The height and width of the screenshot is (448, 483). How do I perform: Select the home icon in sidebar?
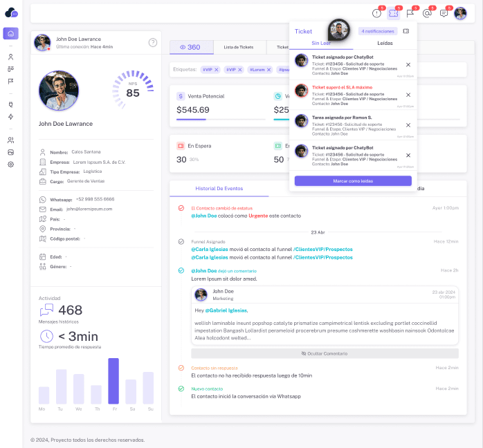coord(11,33)
